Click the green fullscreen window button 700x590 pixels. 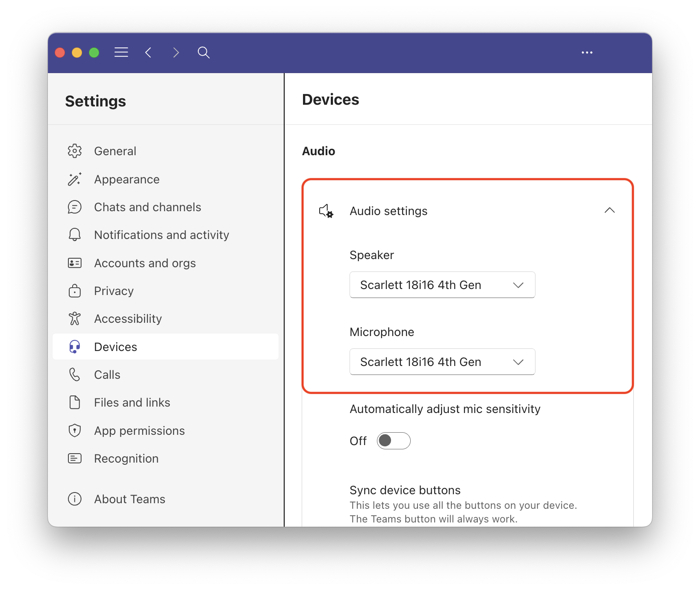click(x=94, y=53)
